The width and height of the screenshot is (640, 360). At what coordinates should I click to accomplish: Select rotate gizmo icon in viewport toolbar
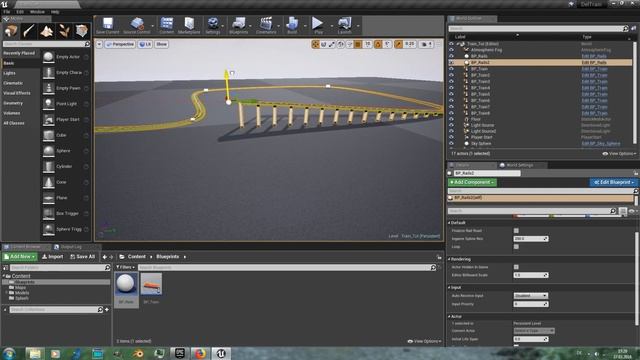[x=323, y=44]
